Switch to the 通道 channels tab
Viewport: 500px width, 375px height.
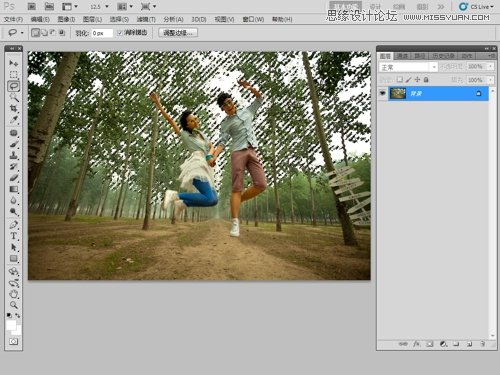[402, 56]
